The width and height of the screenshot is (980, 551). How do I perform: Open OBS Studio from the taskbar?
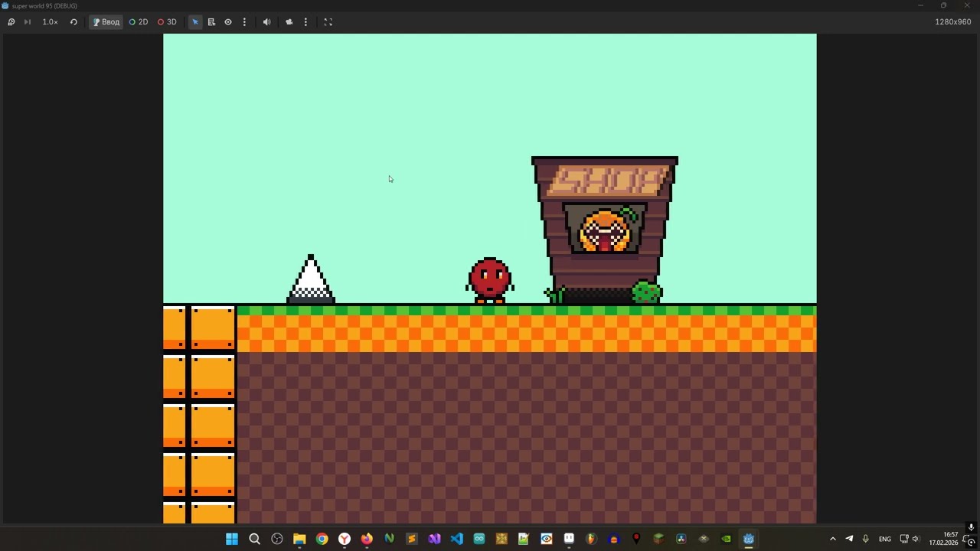[x=277, y=539]
